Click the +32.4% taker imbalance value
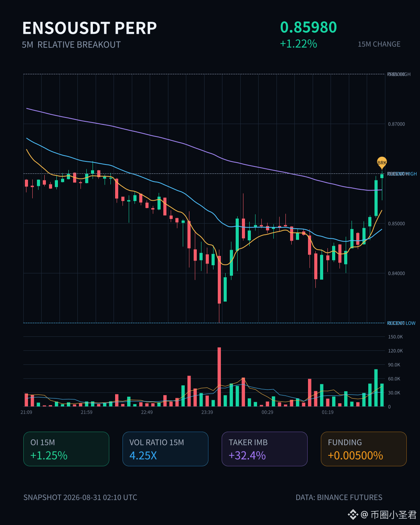Viewport: 420px width, 525px height. pyautogui.click(x=247, y=455)
